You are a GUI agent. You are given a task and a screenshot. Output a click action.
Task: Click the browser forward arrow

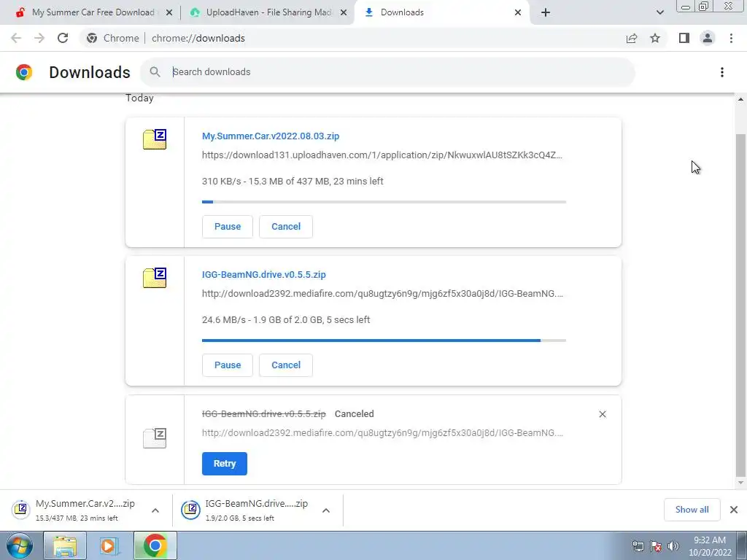click(39, 38)
